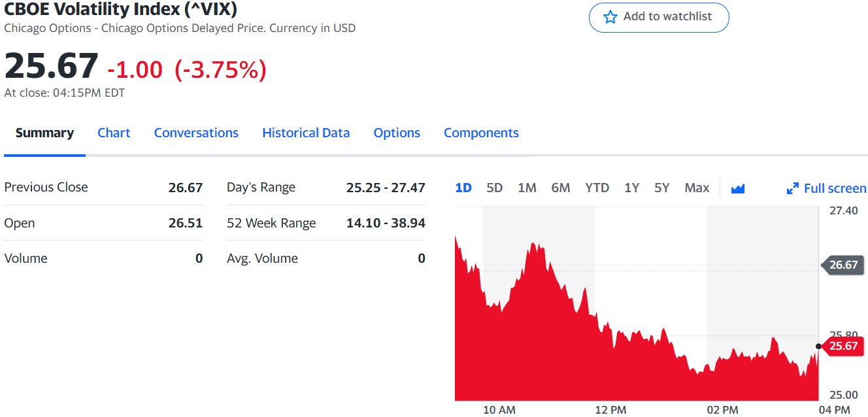Screen dimensions: 868x417
Task: Open the Summary tab
Action: tap(44, 133)
